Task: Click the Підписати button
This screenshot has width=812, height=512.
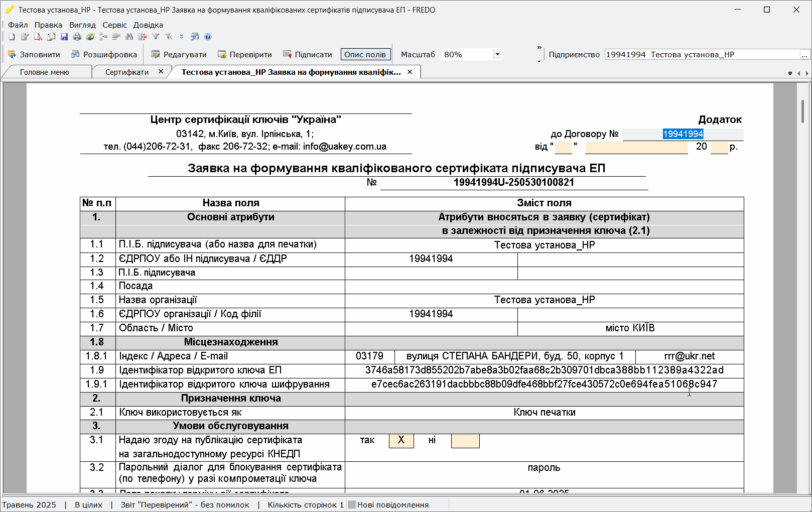Action: click(x=308, y=54)
